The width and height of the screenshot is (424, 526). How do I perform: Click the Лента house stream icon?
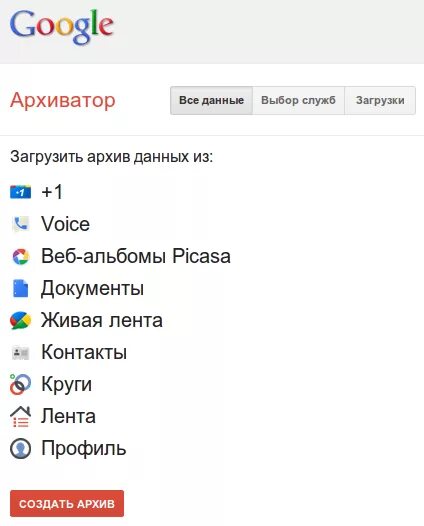coord(20,417)
